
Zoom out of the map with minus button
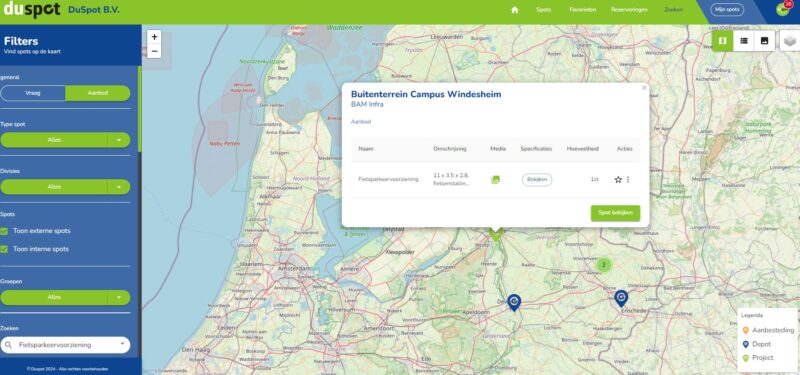click(154, 51)
